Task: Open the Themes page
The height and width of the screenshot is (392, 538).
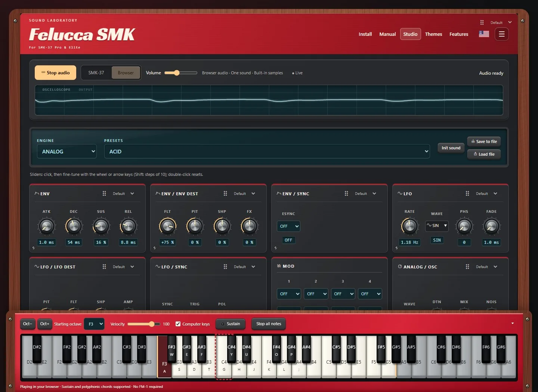Action: [x=433, y=34]
